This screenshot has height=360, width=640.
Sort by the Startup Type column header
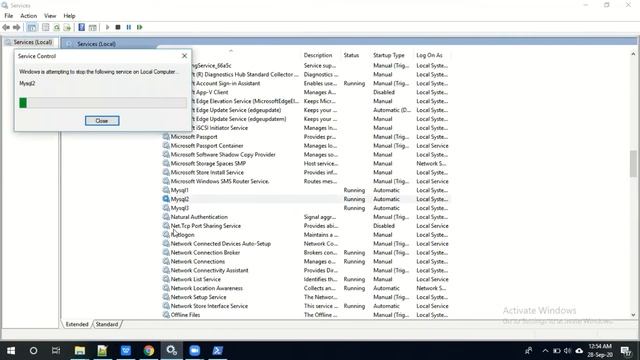(389, 55)
